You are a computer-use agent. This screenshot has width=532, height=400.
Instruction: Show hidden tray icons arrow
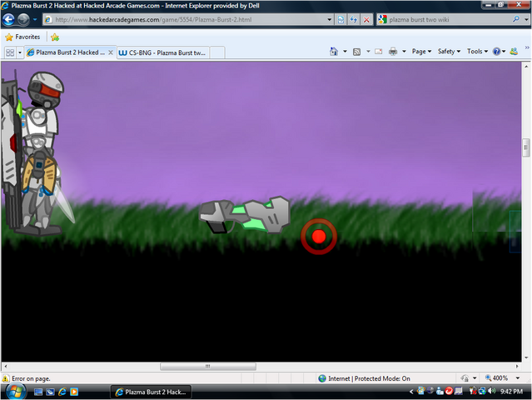(411, 392)
